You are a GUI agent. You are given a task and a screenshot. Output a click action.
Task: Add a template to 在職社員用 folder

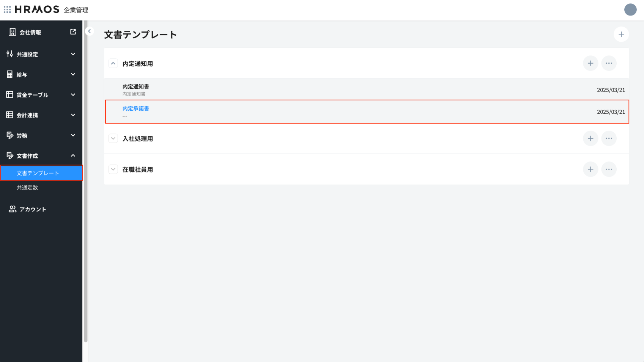click(x=590, y=169)
